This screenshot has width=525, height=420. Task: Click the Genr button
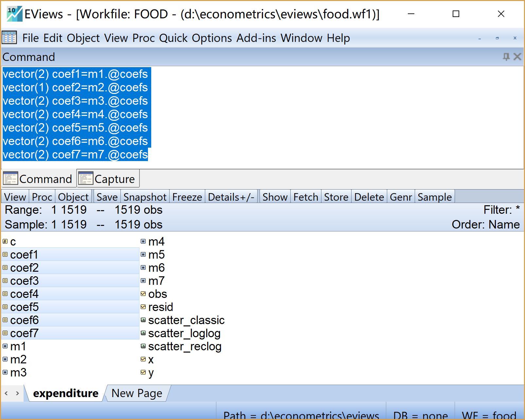coord(401,197)
